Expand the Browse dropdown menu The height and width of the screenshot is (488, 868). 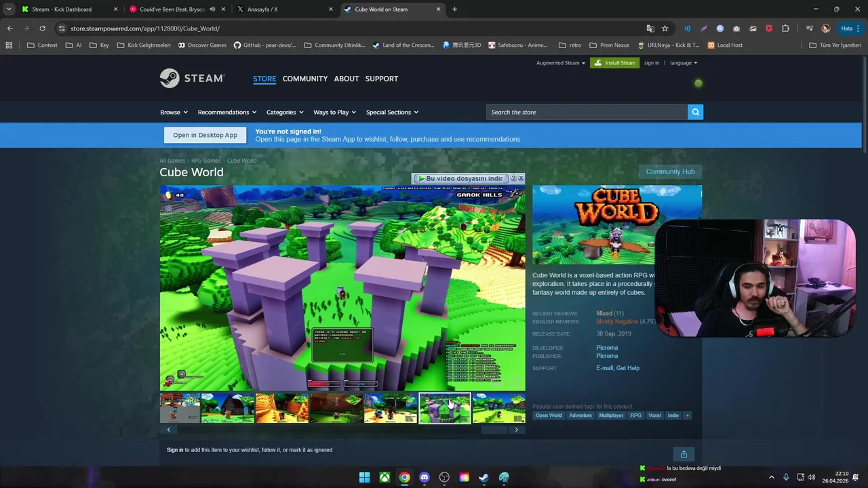(174, 112)
